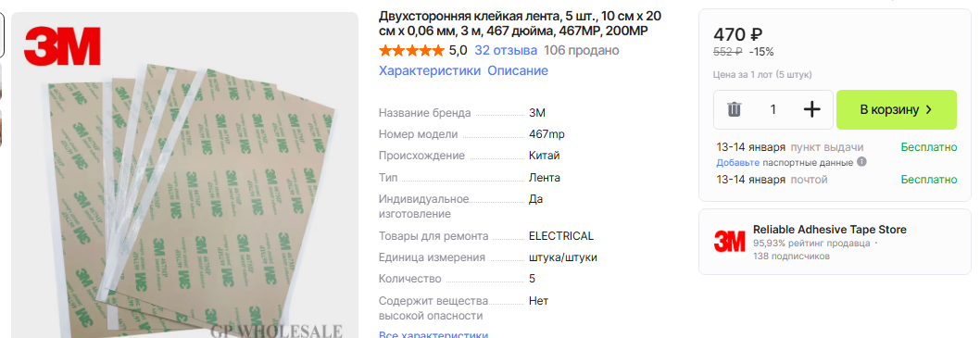Click the product title text
Image resolution: width=980 pixels, height=338 pixels.
pyautogui.click(x=520, y=23)
